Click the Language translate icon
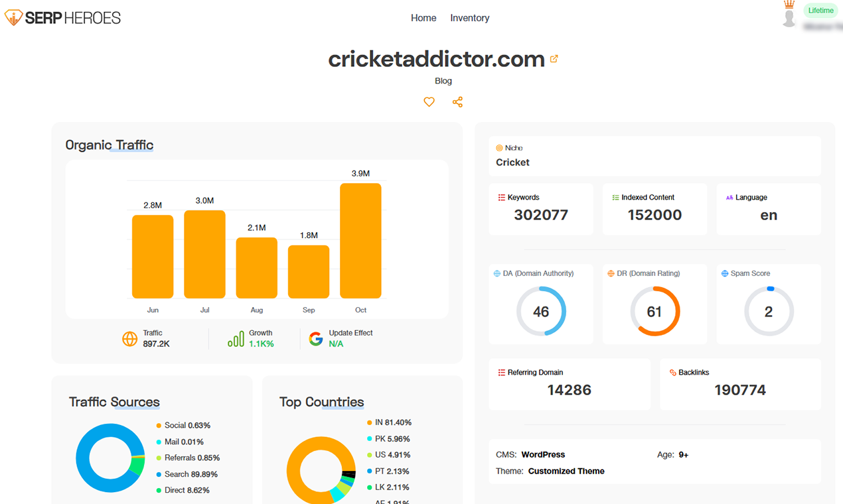 (729, 198)
